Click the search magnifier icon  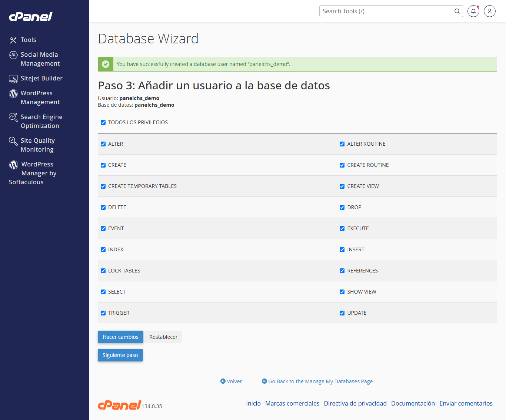(x=457, y=11)
